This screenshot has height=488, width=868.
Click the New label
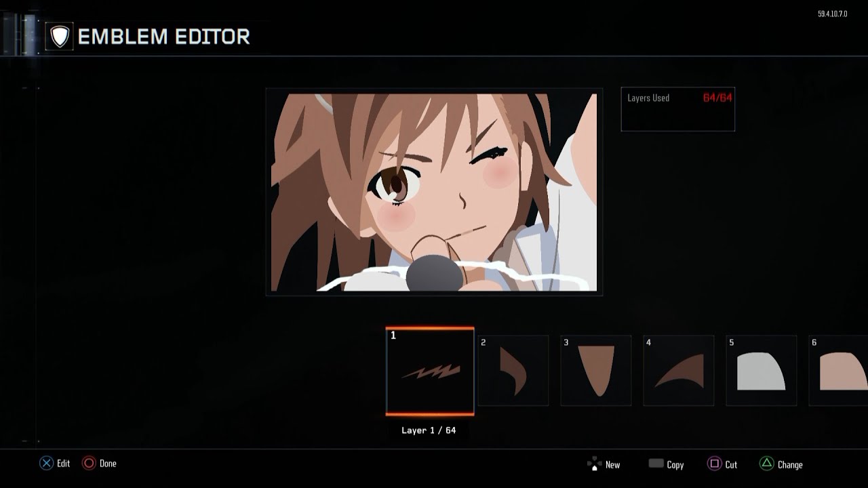[613, 465]
